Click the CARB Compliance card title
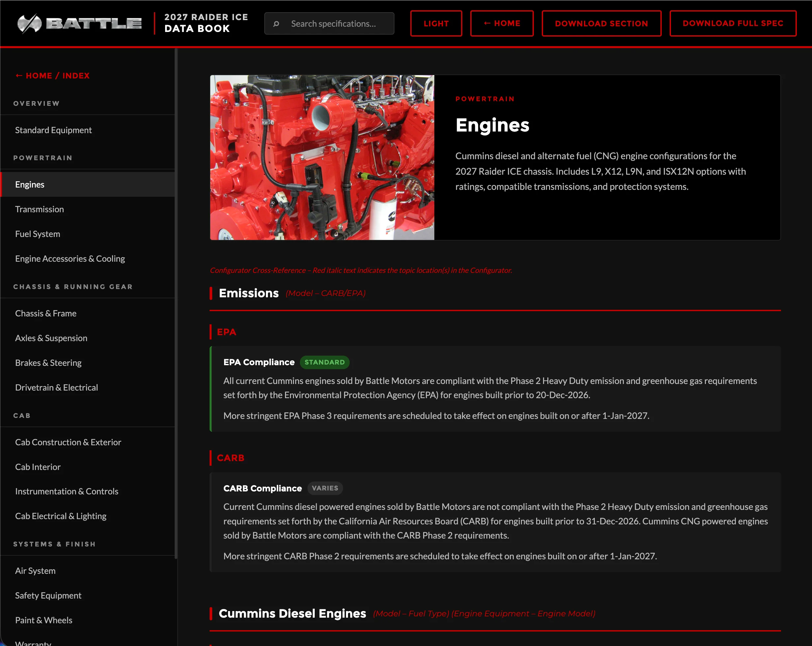 [263, 488]
